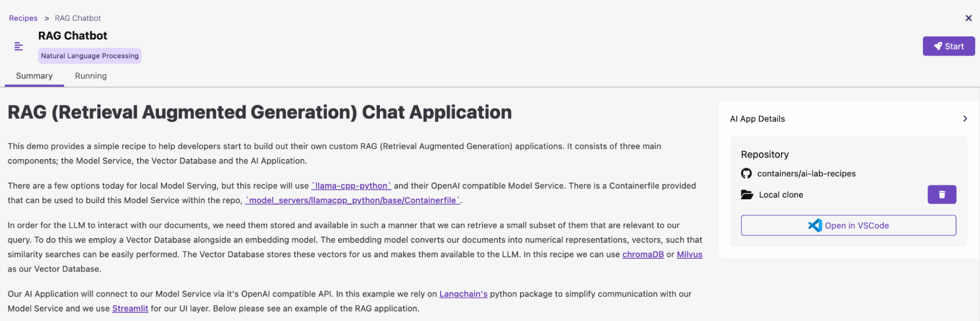Click the Local clone folder icon

747,195
